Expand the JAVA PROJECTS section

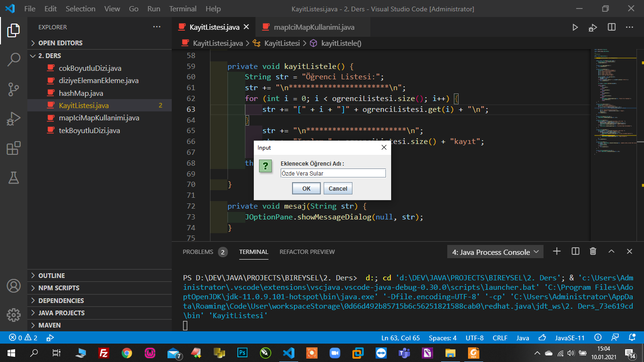tap(61, 313)
